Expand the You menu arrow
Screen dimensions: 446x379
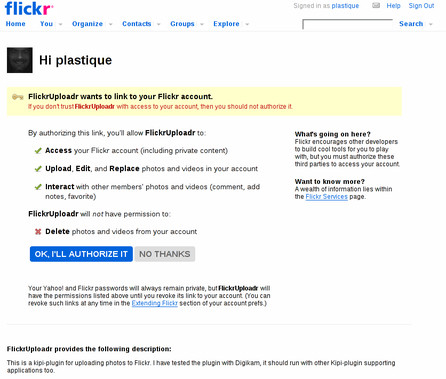click(x=60, y=24)
